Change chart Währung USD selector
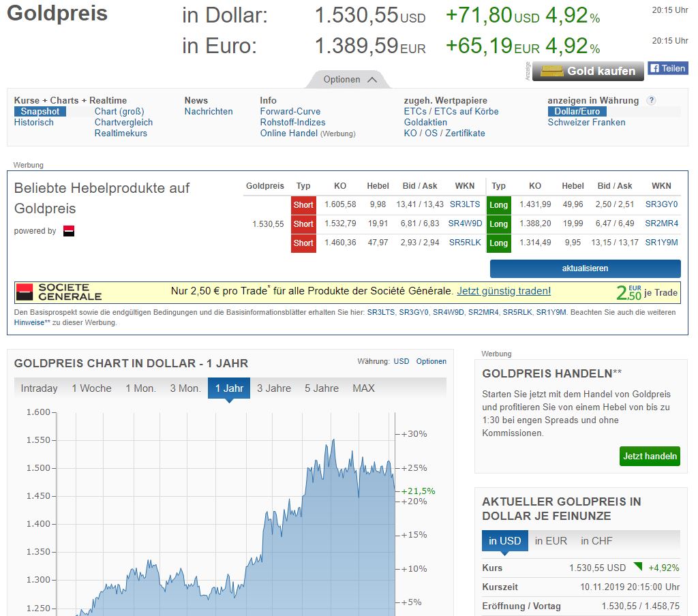Screen dimensions: 698x616 click(x=401, y=361)
